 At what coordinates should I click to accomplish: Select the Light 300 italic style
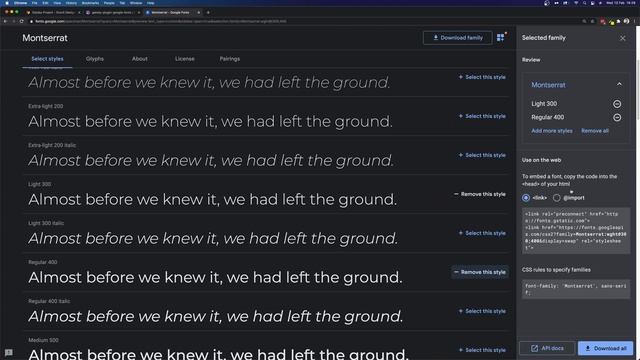[x=482, y=233]
